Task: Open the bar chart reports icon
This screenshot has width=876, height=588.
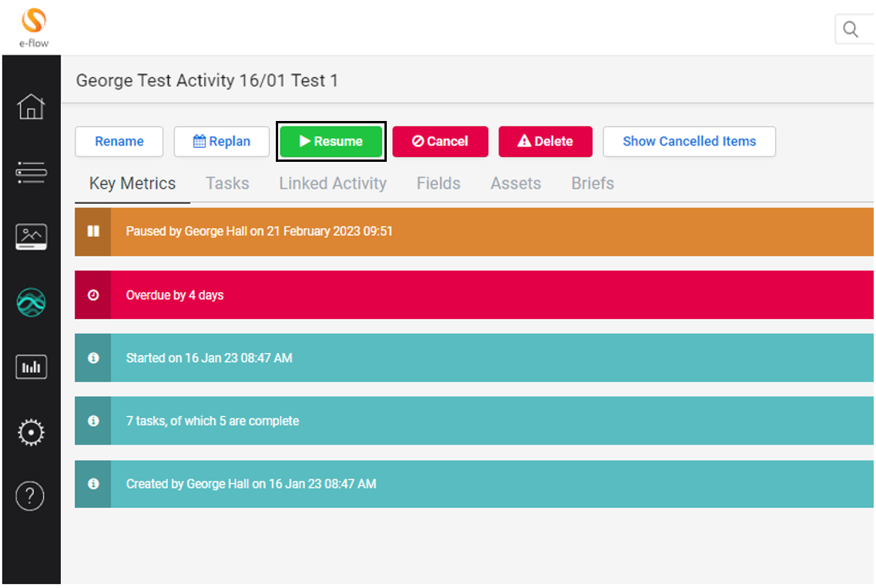Action: coord(31,367)
